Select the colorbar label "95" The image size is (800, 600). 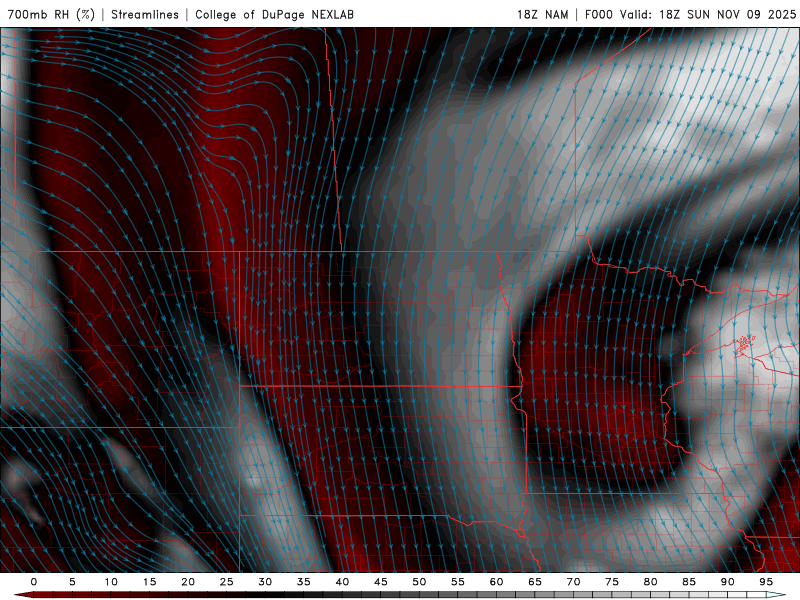pos(766,582)
